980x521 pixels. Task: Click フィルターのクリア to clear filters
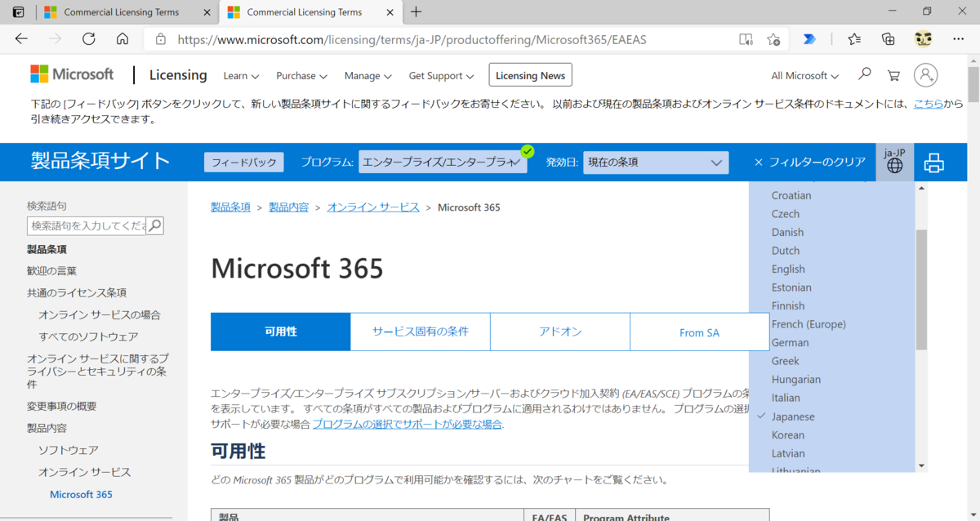tap(809, 163)
